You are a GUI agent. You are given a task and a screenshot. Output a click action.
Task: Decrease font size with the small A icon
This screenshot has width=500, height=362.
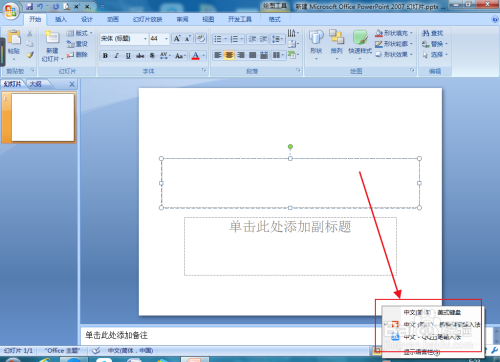pos(188,39)
